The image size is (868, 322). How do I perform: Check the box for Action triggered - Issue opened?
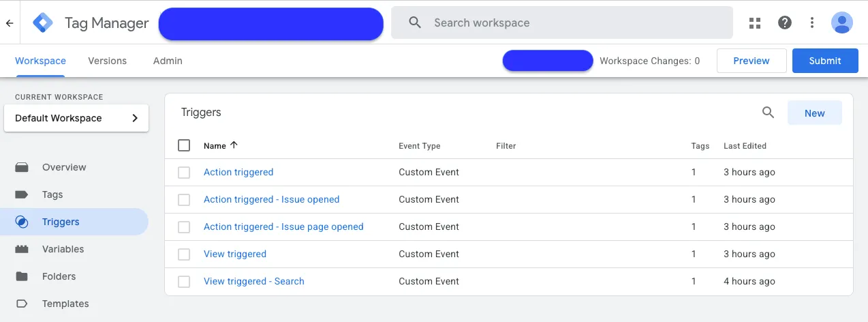tap(184, 200)
